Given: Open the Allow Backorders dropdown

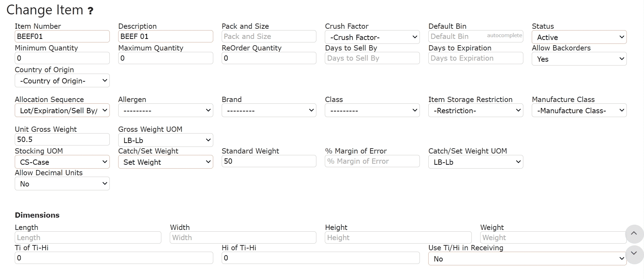Looking at the screenshot, I should point(579,59).
